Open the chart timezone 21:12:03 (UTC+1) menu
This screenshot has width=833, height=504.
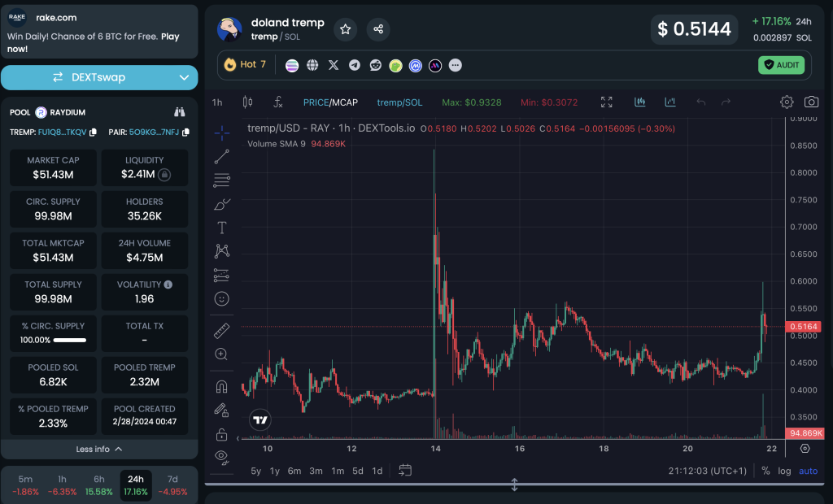[x=707, y=471]
